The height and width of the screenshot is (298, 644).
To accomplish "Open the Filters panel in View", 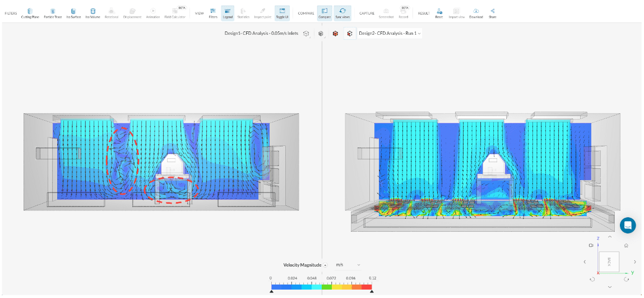I will [213, 13].
